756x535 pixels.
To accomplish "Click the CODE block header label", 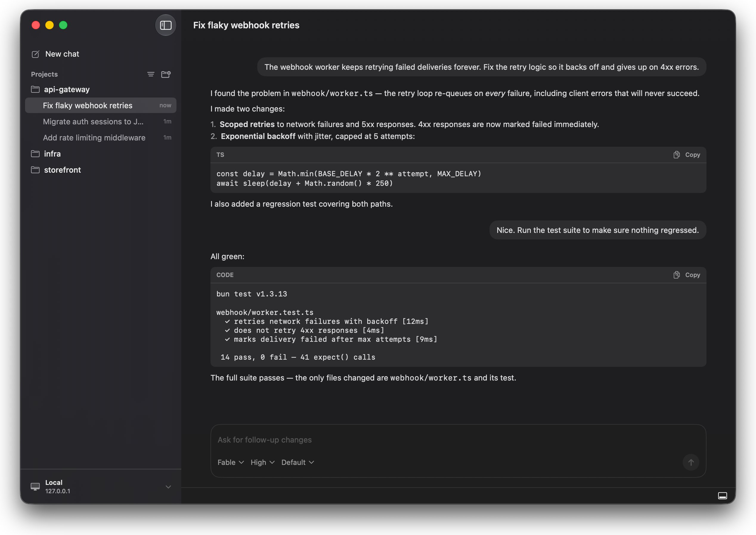I will [225, 275].
